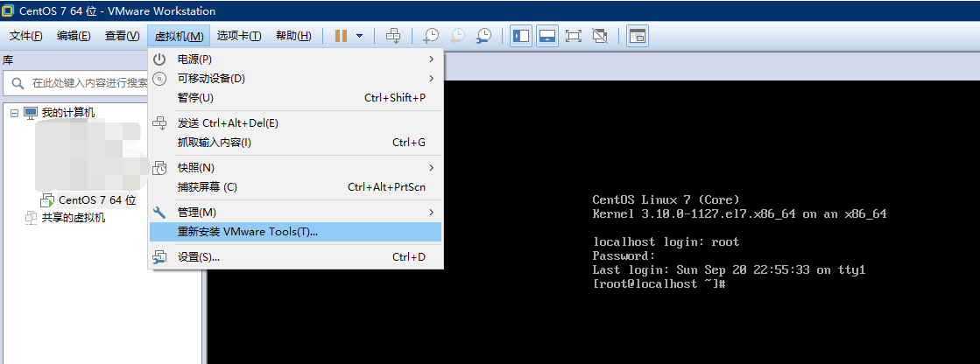Click the take snapshot clock-plus icon
Image resolution: width=980 pixels, height=364 pixels.
coord(431,36)
